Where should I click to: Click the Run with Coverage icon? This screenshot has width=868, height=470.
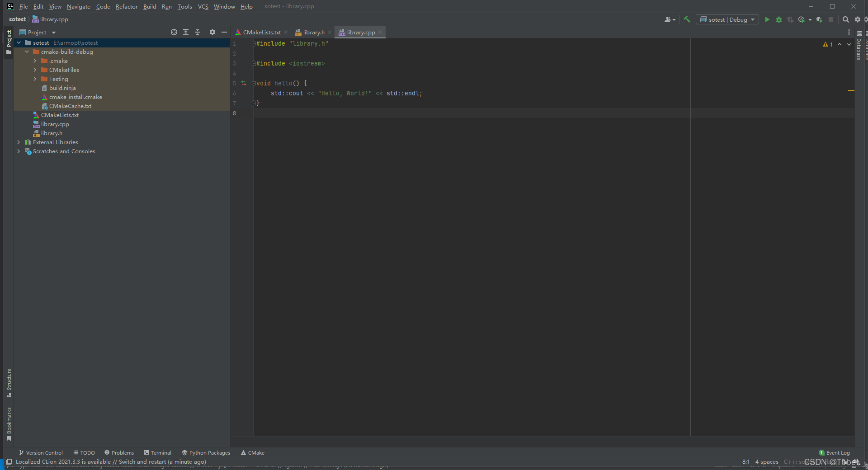[790, 19]
